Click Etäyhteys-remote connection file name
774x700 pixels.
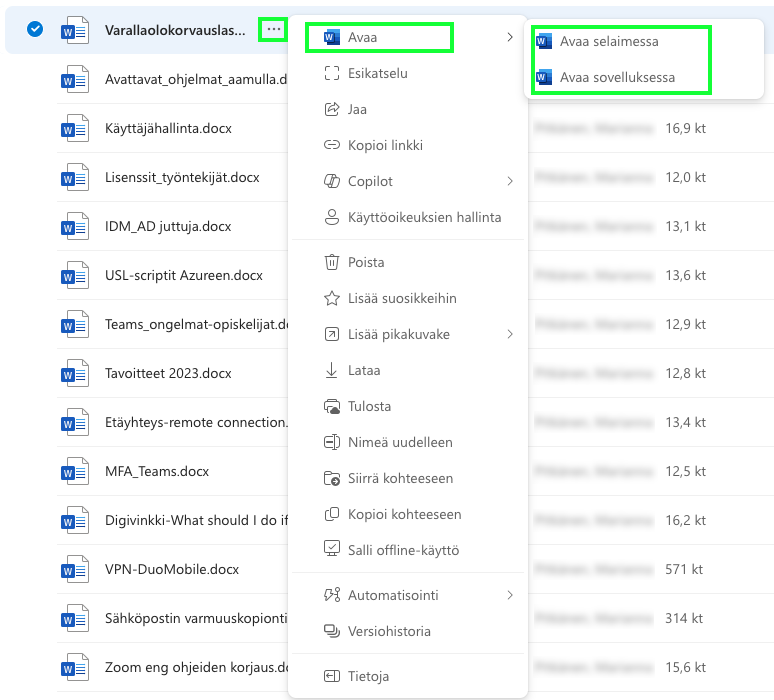(196, 422)
